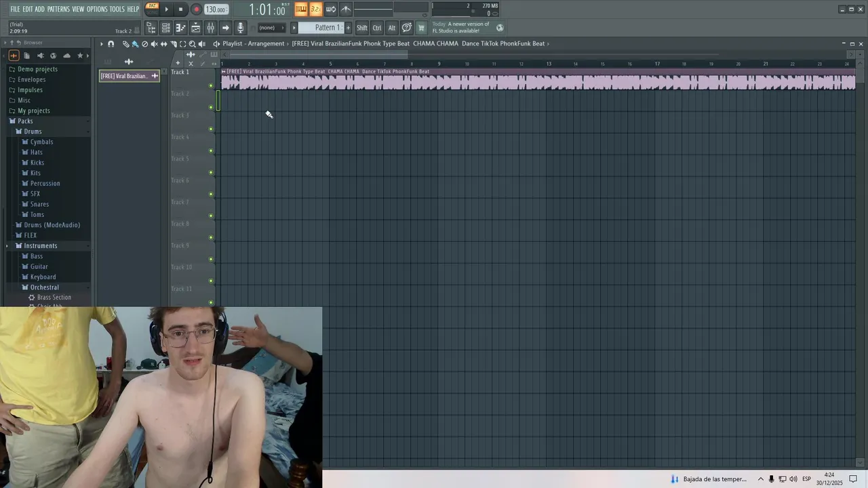Screen dimensions: 868x488
Task: Toggle PAT/SONG mode switch
Action: [x=153, y=9]
